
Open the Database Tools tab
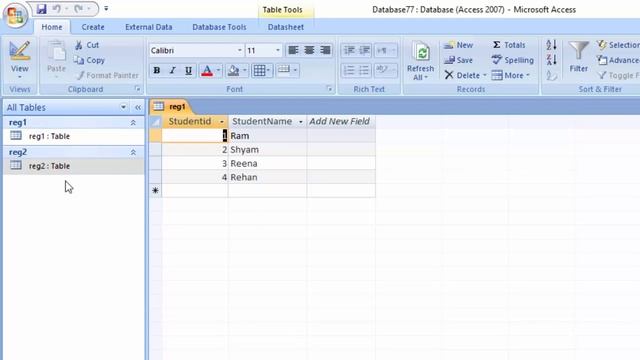click(219, 27)
